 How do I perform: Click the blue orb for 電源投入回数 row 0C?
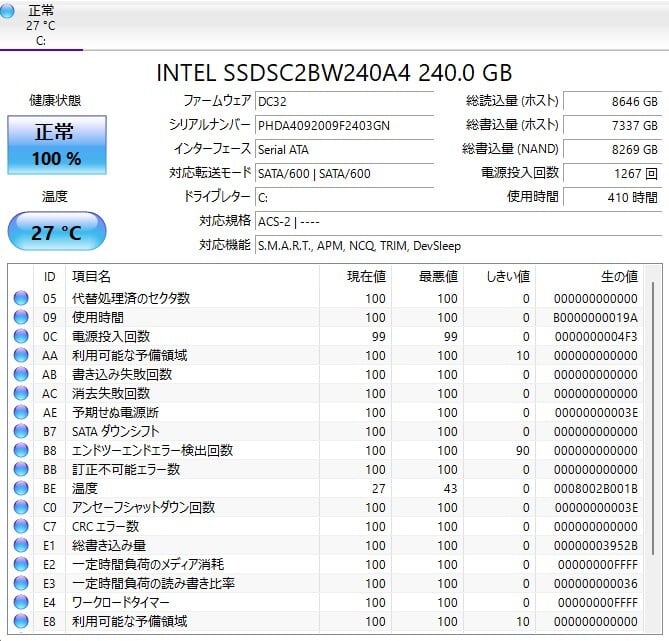[21, 336]
